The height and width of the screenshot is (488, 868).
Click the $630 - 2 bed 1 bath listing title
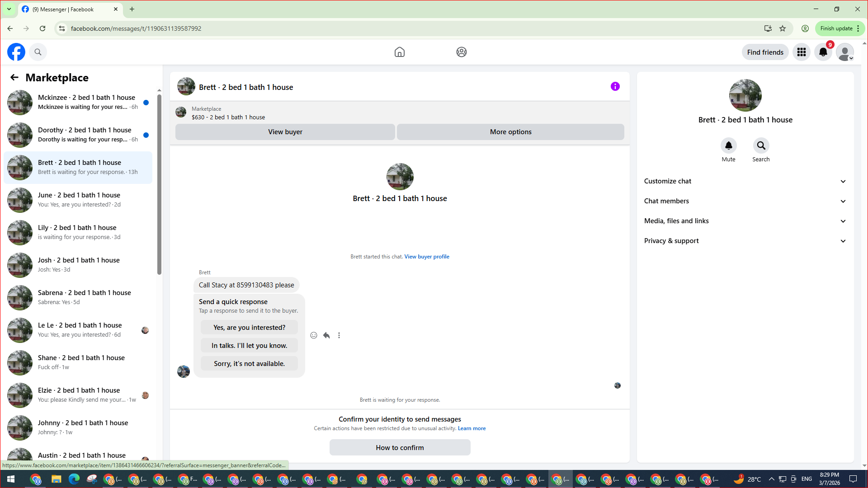click(228, 117)
